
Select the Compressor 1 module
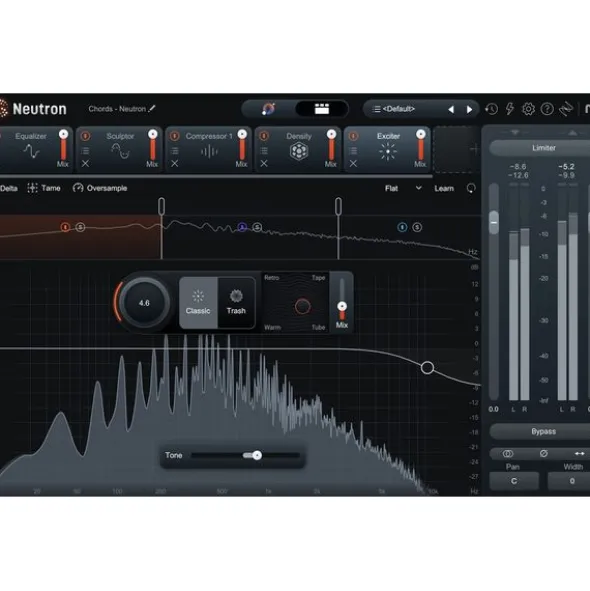[x=209, y=149]
